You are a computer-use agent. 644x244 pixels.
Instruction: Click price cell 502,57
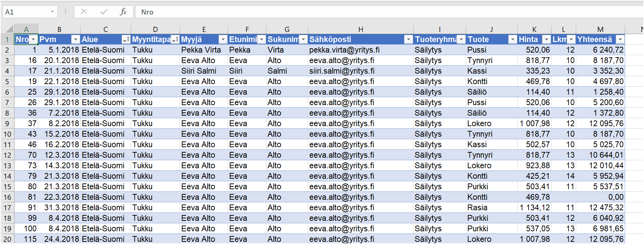(x=534, y=145)
